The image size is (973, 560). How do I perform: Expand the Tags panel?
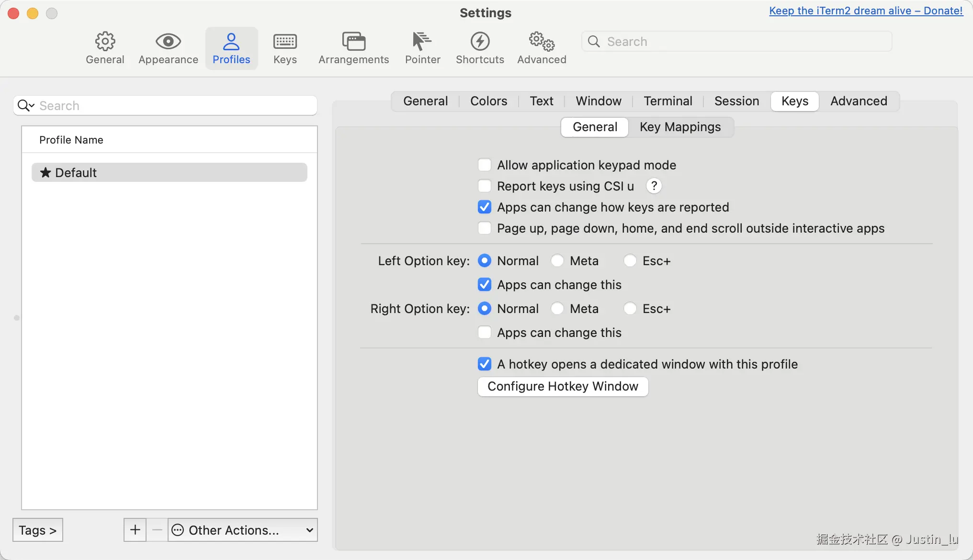tap(38, 530)
